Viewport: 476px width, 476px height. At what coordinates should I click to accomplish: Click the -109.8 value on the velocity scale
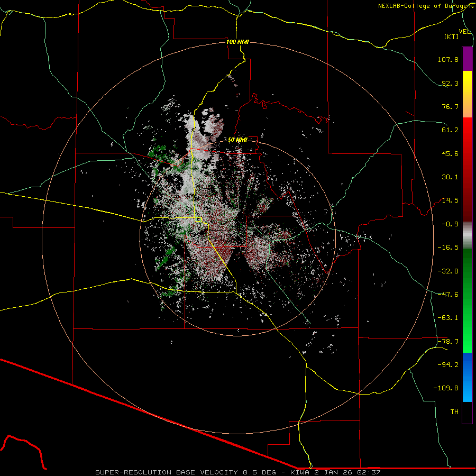click(446, 388)
